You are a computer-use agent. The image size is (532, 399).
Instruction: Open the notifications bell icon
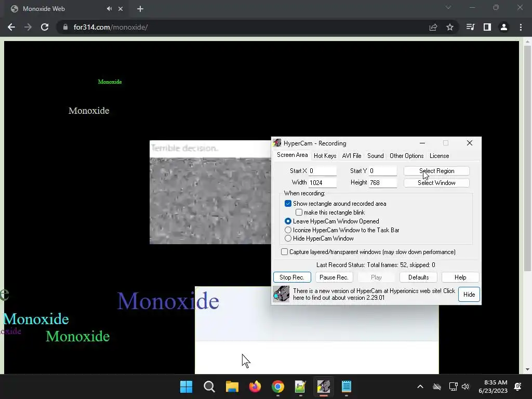point(518,387)
